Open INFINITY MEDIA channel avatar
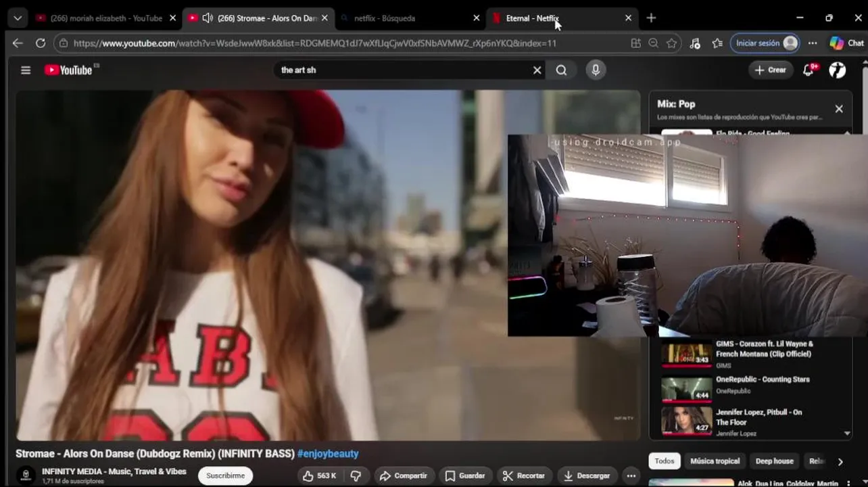This screenshot has width=868, height=487. coord(26,476)
